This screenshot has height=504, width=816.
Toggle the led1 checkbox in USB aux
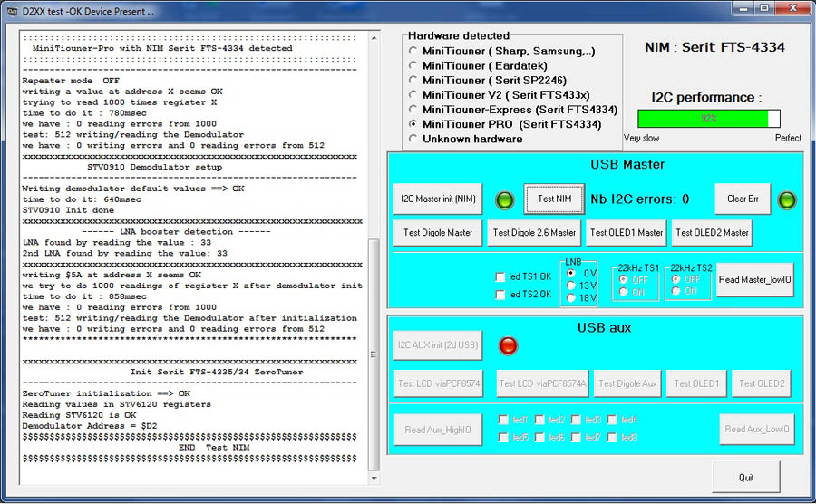[503, 419]
